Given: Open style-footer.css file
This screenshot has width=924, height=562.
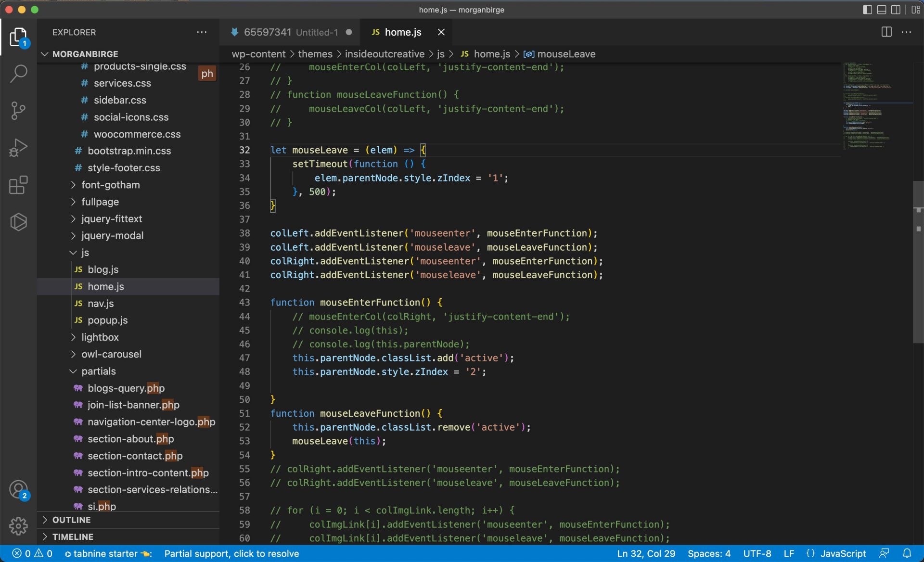Looking at the screenshot, I should pyautogui.click(x=128, y=167).
